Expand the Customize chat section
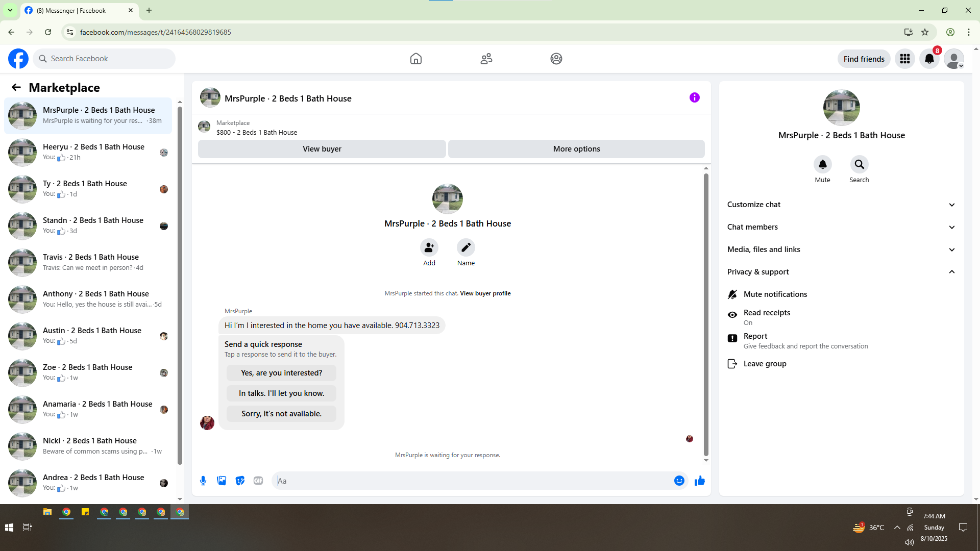The height and width of the screenshot is (551, 980). (841, 205)
